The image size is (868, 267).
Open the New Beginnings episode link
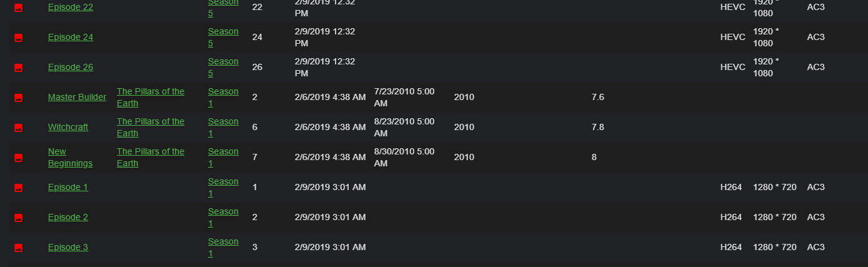point(70,157)
